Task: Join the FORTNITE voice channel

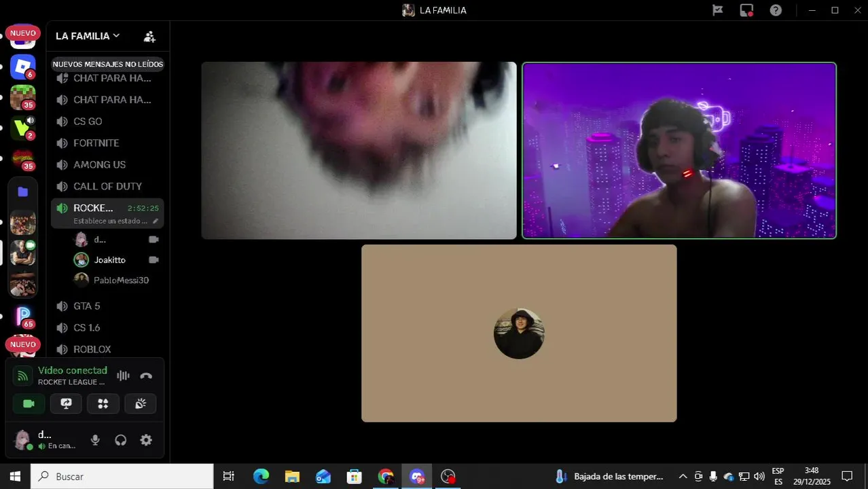Action: 107,143
